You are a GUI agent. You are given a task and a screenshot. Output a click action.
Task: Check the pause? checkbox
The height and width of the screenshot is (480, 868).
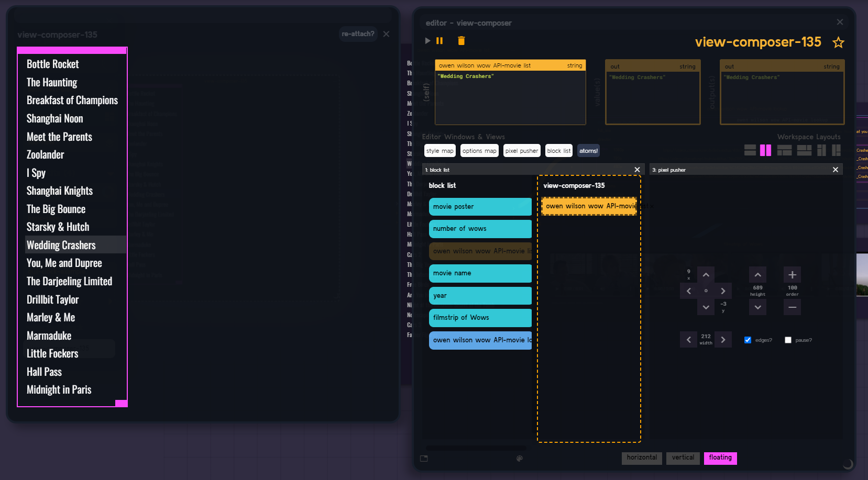[x=788, y=340]
